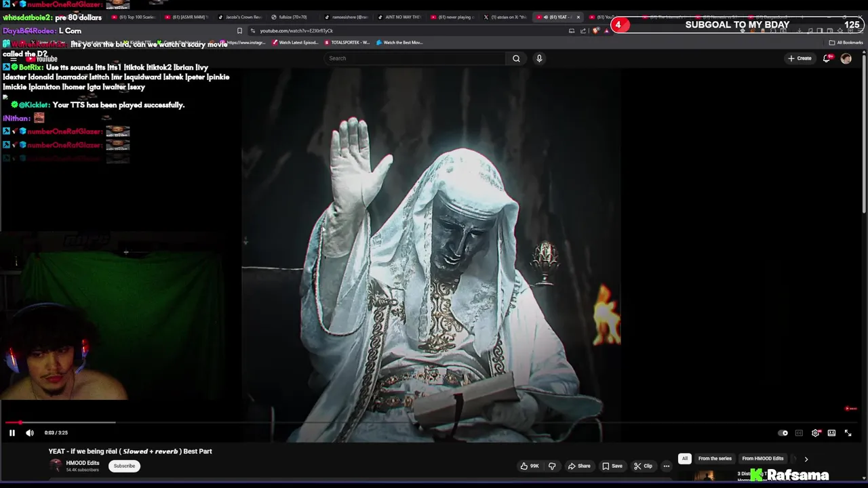The height and width of the screenshot is (488, 868).
Task: Toggle the autoplay switch in the player
Action: 784,433
